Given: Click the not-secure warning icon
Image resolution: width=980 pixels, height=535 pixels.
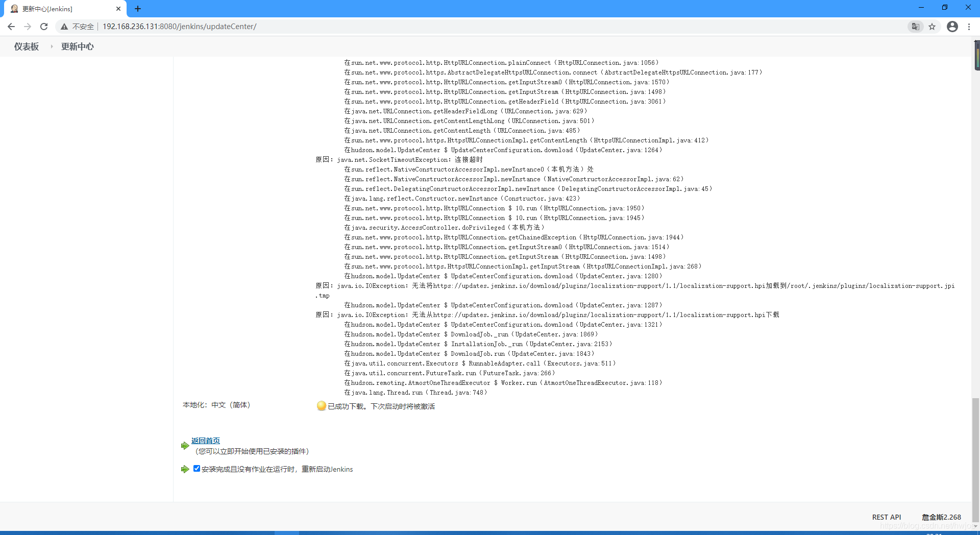Looking at the screenshot, I should click(x=64, y=27).
